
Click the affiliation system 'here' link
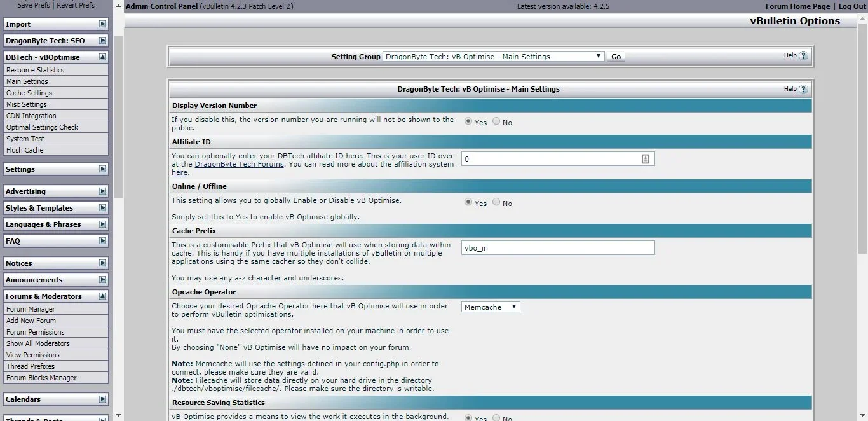179,172
